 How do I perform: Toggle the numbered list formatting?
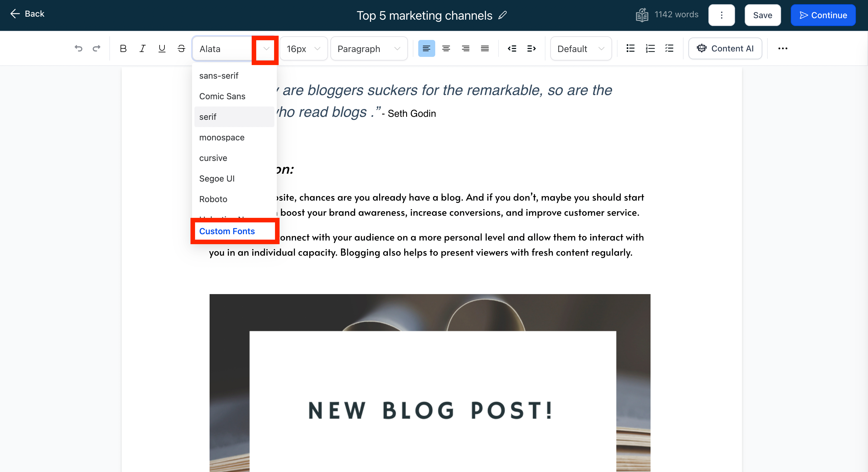tap(650, 48)
